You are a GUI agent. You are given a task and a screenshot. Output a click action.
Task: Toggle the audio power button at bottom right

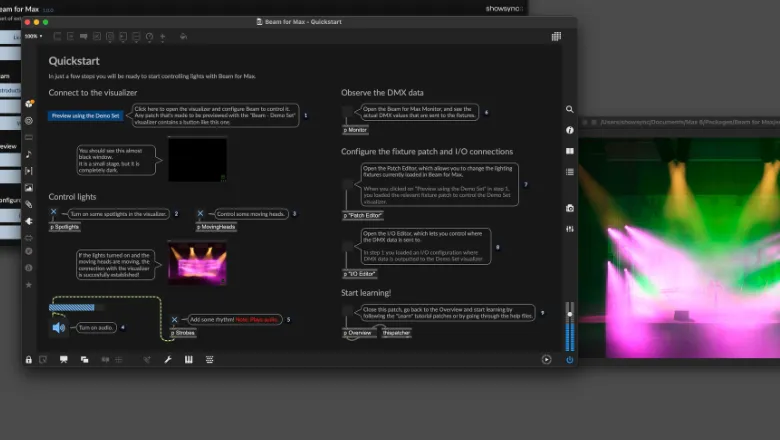tap(570, 359)
